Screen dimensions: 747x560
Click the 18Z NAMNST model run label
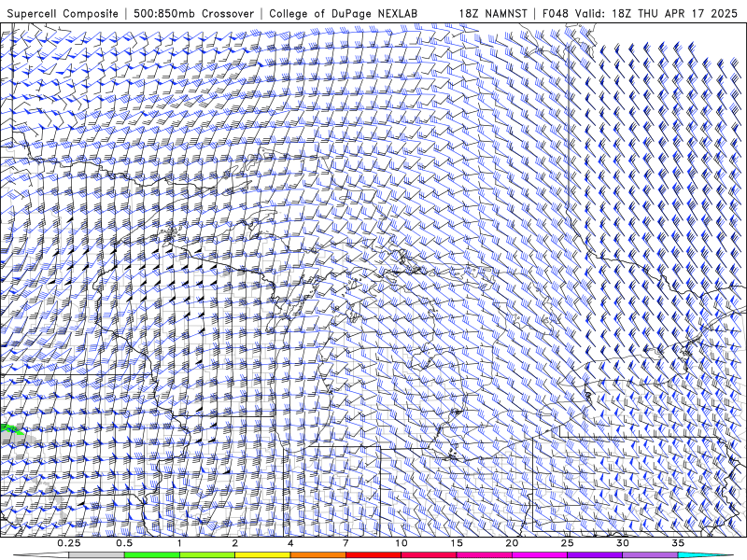coord(493,13)
